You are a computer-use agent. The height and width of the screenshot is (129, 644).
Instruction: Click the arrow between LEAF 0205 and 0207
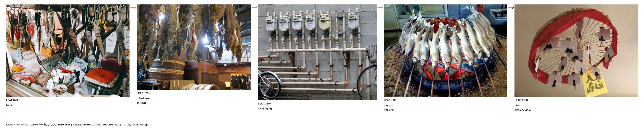pos(254,7)
